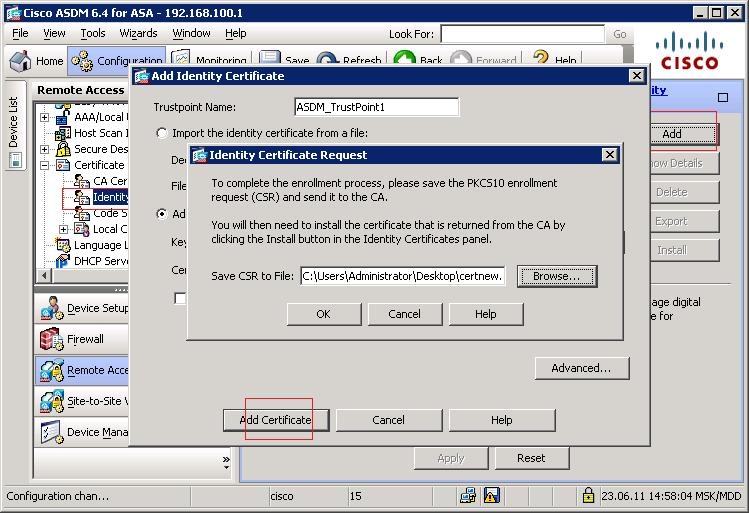Open the Help menu
Image resolution: width=749 pixels, height=513 pixels.
235,33
